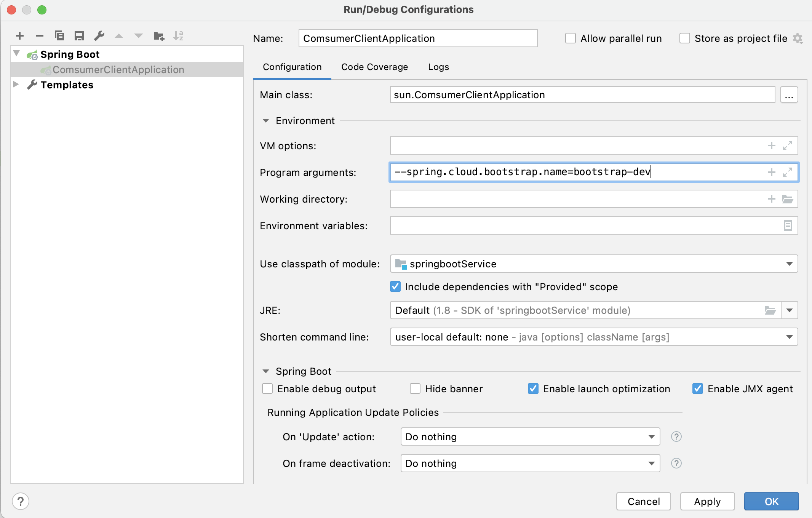Disable Enable JMX agent

[x=698, y=388]
